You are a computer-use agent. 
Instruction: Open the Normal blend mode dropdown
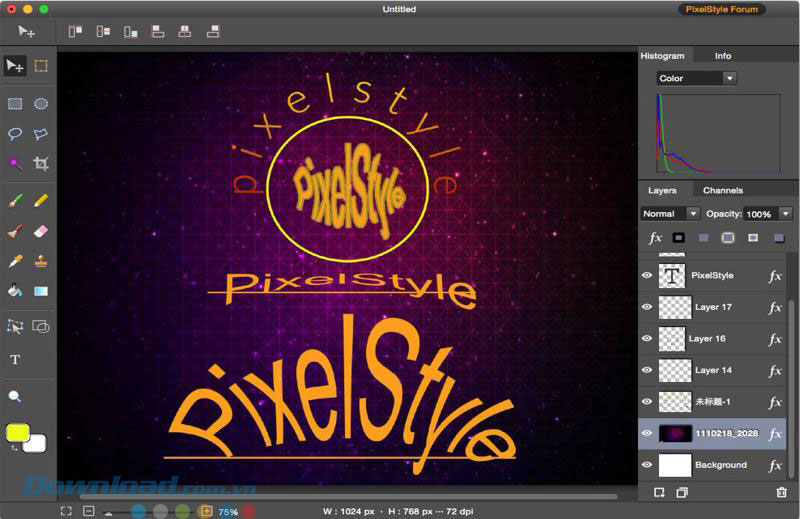[670, 214]
